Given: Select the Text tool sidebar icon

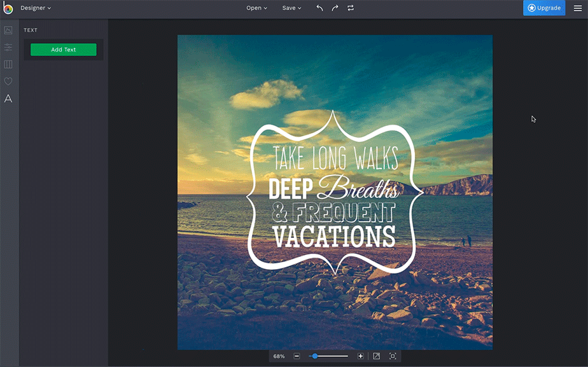Looking at the screenshot, I should pyautogui.click(x=8, y=99).
